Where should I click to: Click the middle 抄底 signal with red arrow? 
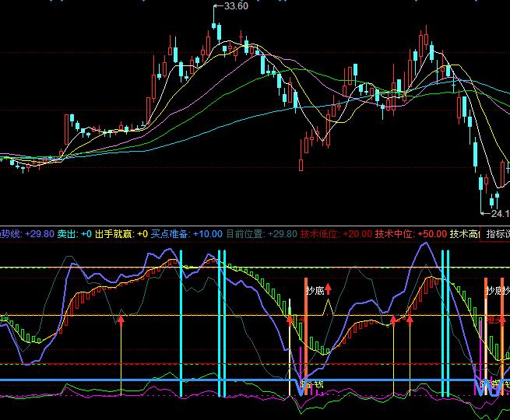pos(314,290)
